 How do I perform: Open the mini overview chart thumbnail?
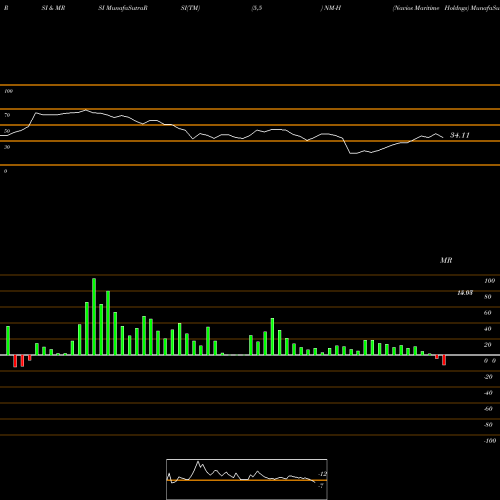tap(247, 479)
